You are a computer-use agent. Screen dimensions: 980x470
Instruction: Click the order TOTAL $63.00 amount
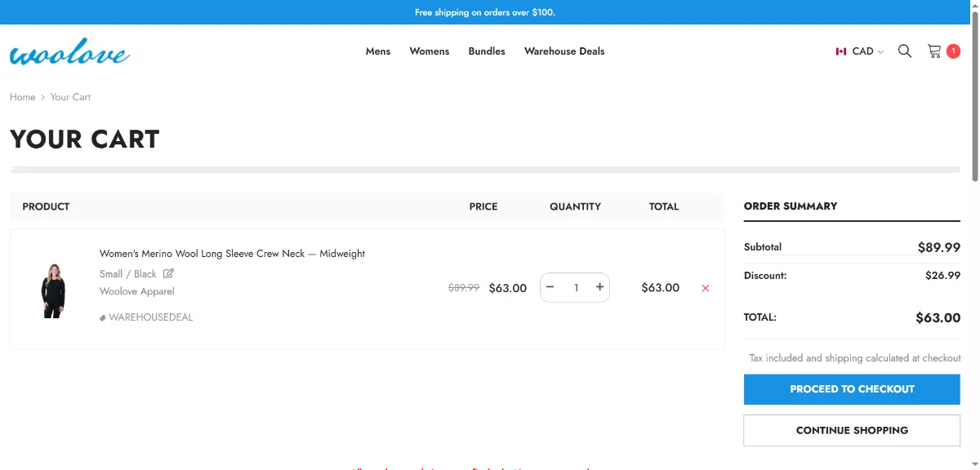[x=938, y=317]
